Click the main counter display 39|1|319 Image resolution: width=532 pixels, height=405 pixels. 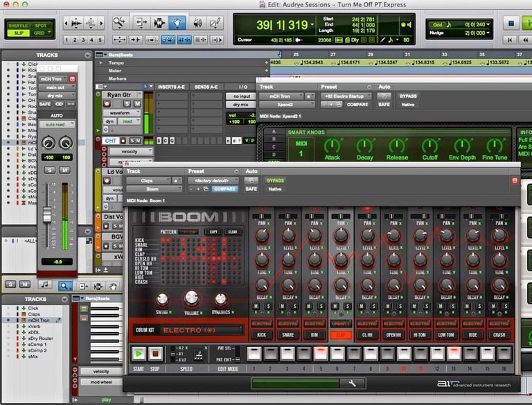coord(282,25)
